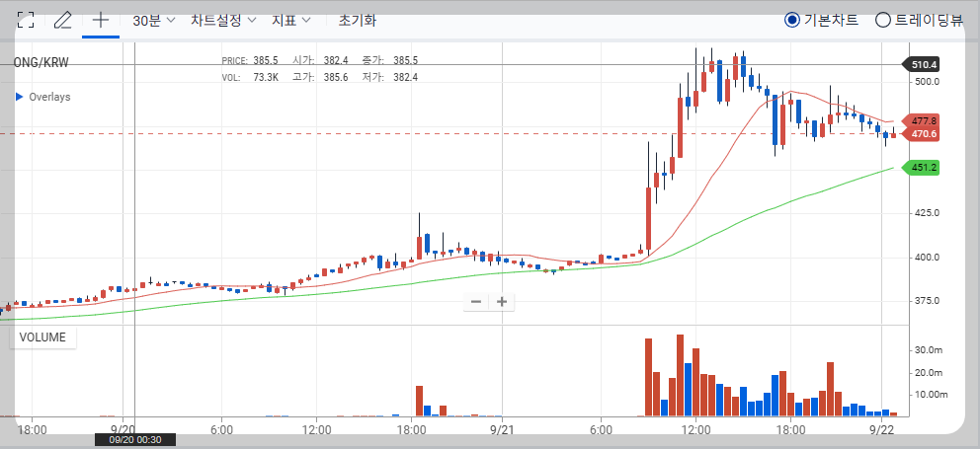Viewport: 980px width, 449px height.
Task: Activate the crosshair cursor tool
Action: tap(100, 20)
